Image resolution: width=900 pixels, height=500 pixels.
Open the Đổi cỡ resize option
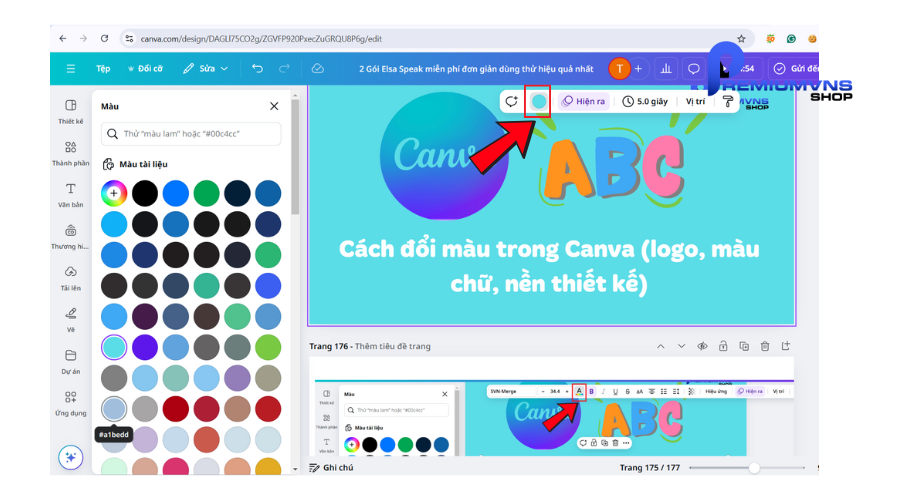(x=145, y=68)
